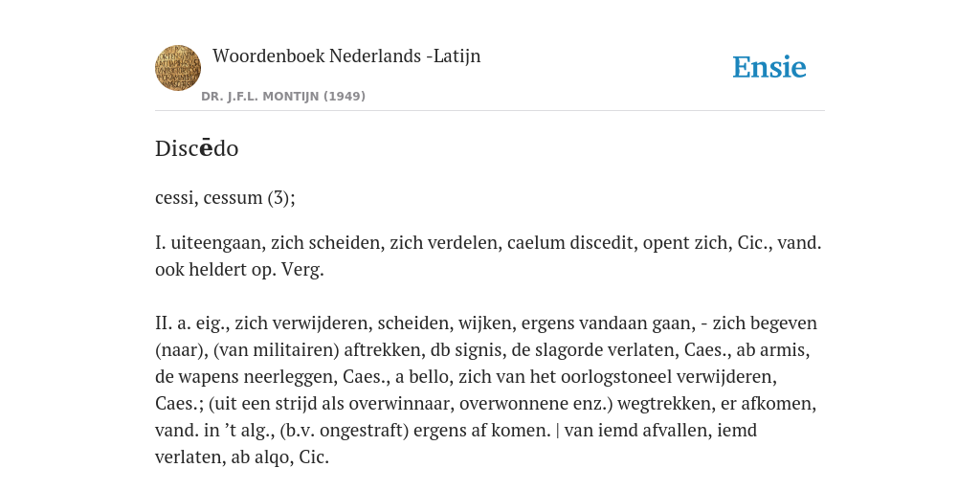Click the text "verlaten, ab alqo, Cic."
Viewport: 980px width, 490px height.
click(242, 457)
